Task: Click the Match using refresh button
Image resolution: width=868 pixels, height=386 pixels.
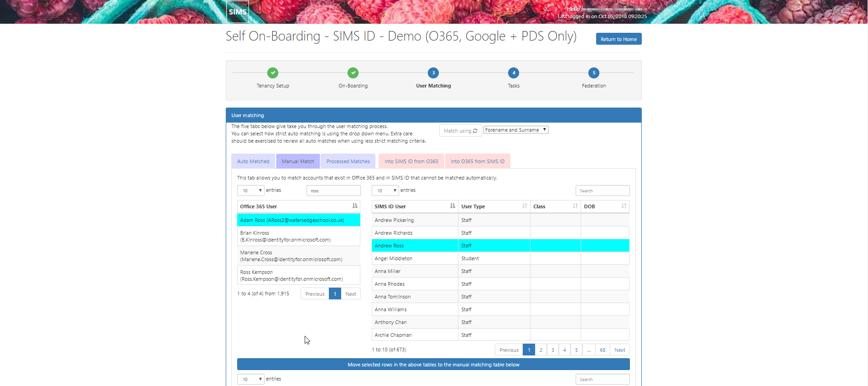Action: pyautogui.click(x=460, y=131)
